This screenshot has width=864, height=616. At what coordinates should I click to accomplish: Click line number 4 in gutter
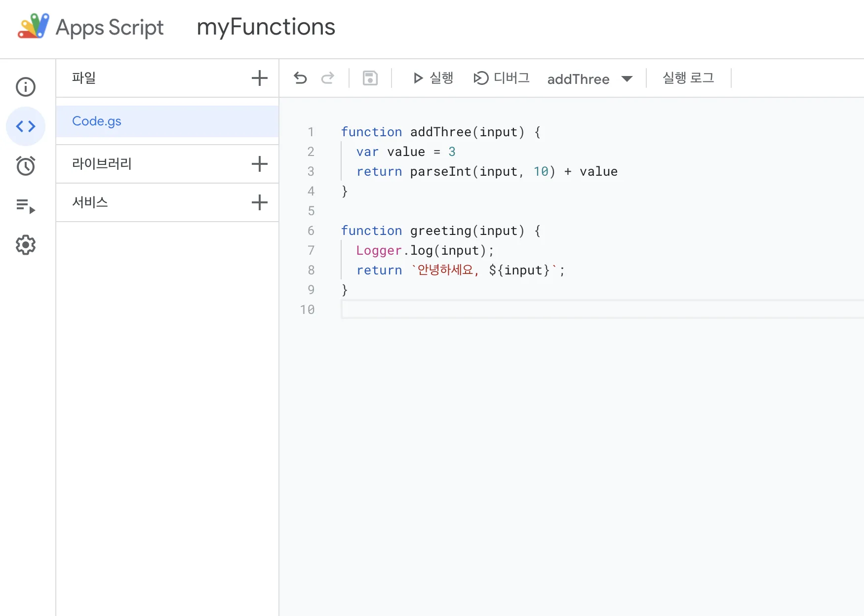pos(311,192)
